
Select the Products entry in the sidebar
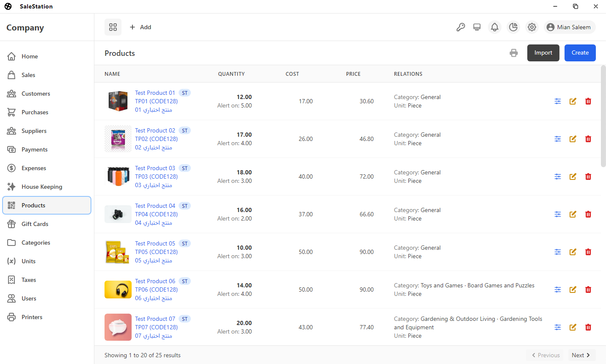pos(33,205)
